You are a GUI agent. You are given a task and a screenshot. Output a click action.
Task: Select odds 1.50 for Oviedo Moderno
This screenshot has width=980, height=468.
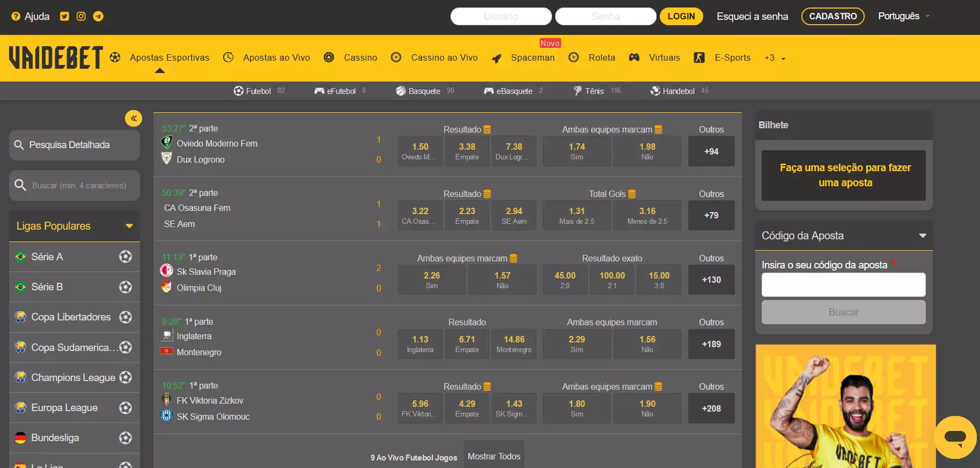[420, 151]
